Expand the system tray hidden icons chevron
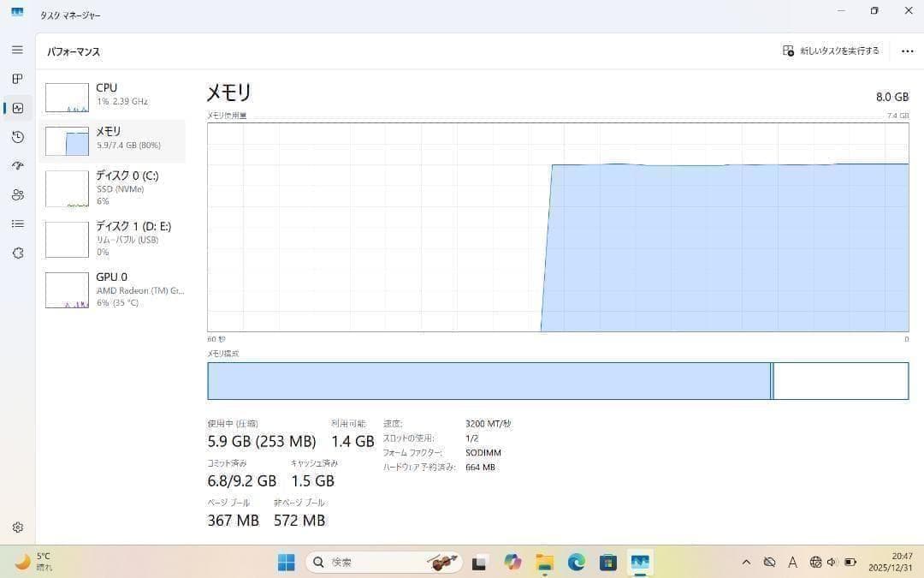 746,563
